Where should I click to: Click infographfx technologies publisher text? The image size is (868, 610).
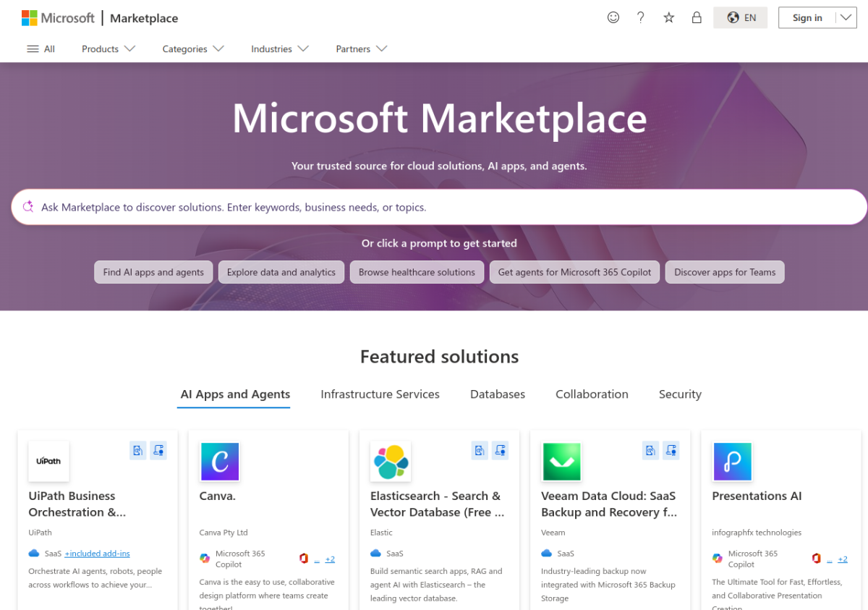tap(757, 533)
